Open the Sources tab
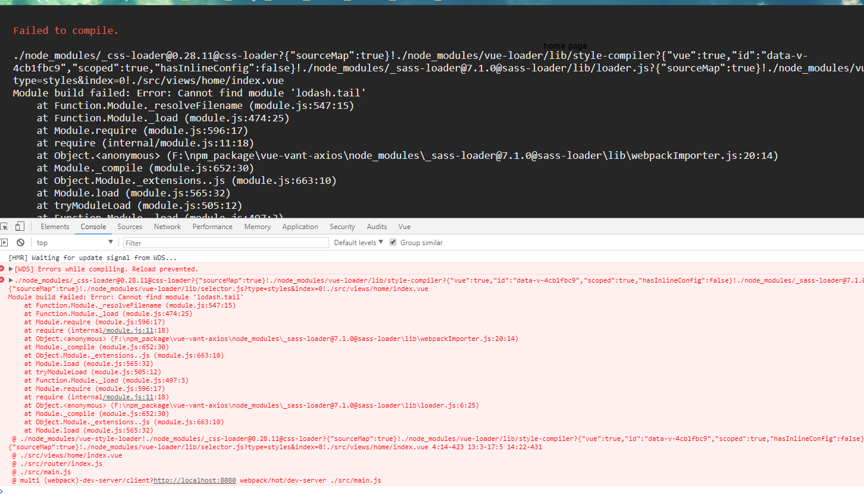The width and height of the screenshot is (864, 504). tap(130, 227)
